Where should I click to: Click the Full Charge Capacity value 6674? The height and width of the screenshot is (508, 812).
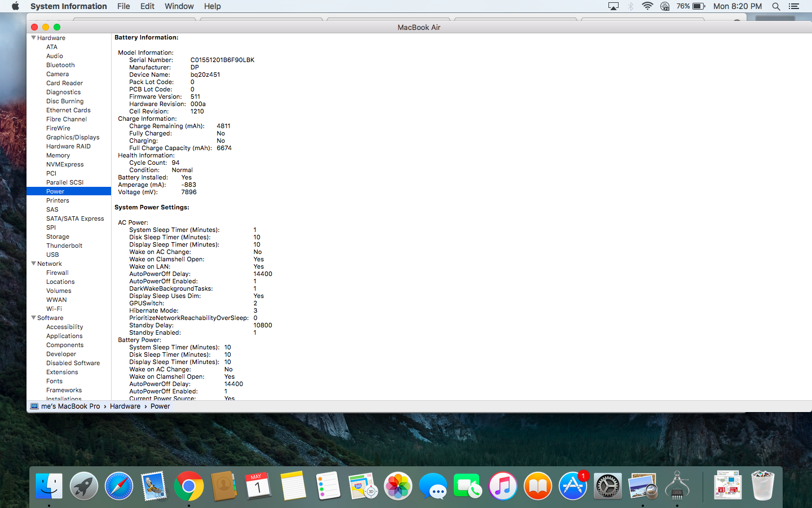224,148
